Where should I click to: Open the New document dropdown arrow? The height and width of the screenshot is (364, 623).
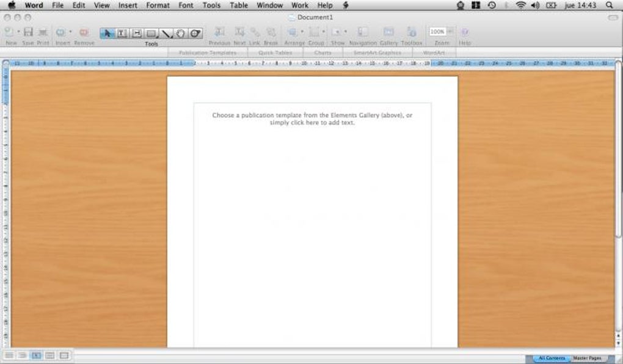click(x=18, y=32)
